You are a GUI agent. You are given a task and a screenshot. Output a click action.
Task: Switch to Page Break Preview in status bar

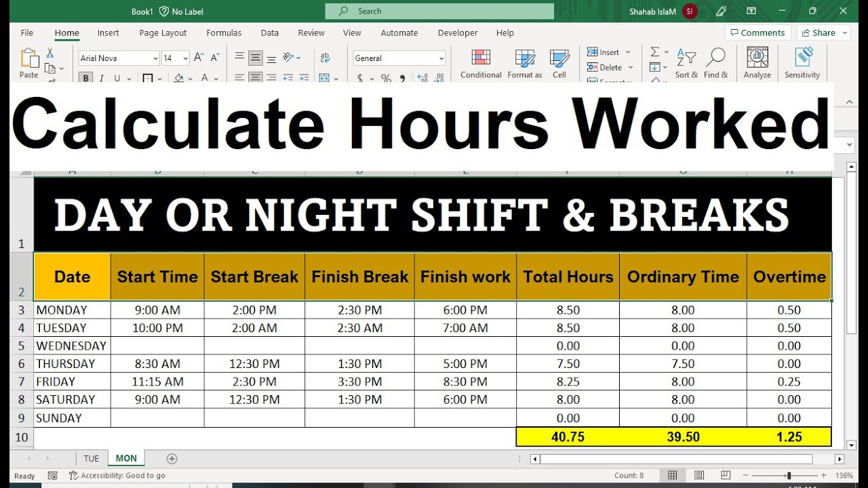click(x=725, y=475)
